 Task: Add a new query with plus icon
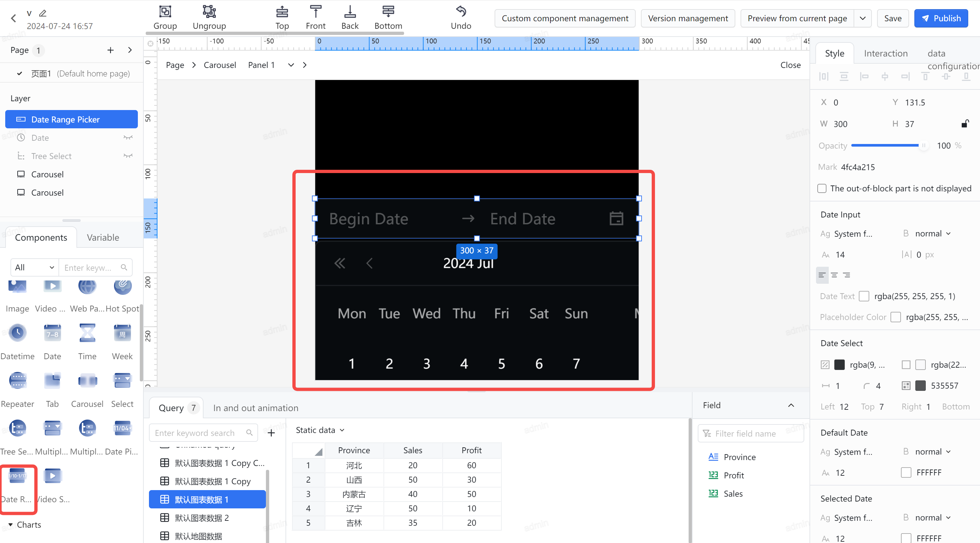271,433
